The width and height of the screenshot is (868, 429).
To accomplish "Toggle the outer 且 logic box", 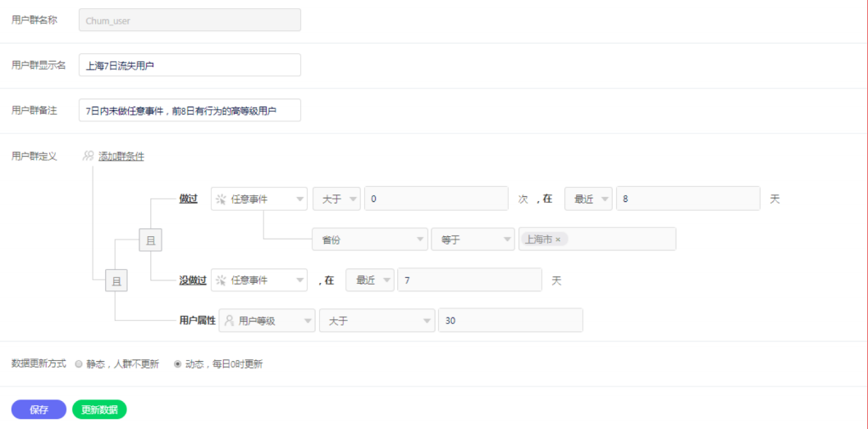I will [x=116, y=280].
